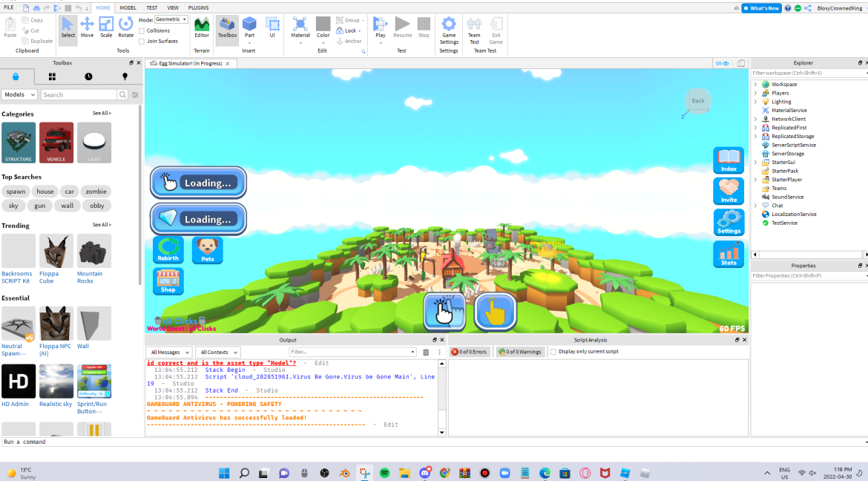The image size is (868, 481).
Task: Expand the StarterPlayer node
Action: click(756, 180)
